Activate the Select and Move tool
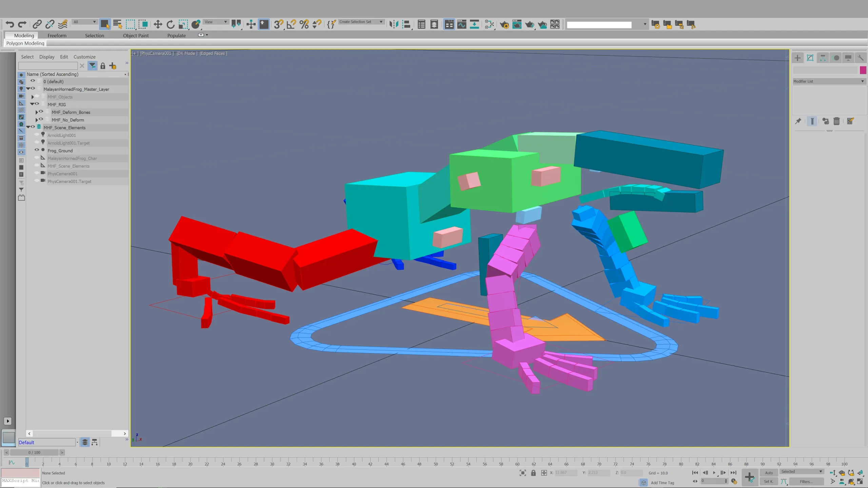Viewport: 868px width, 488px height. [158, 24]
